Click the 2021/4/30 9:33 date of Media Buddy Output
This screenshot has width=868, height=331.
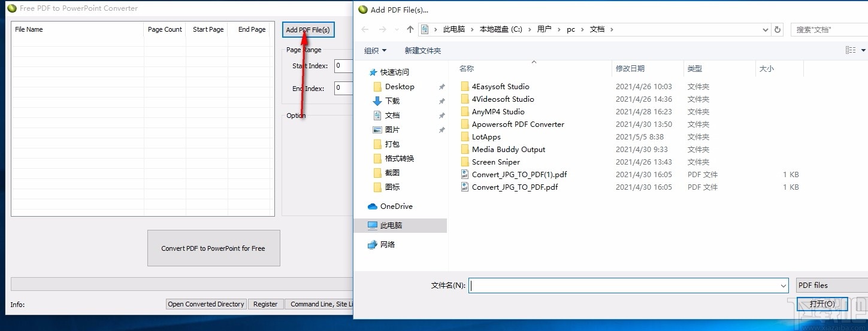pos(642,150)
